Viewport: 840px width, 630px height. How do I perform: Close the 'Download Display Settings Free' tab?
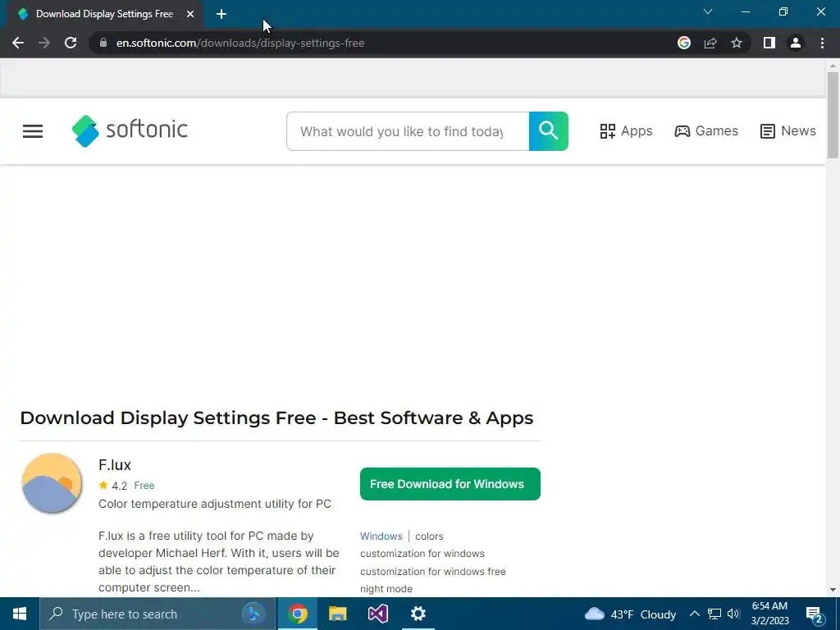coord(190,14)
